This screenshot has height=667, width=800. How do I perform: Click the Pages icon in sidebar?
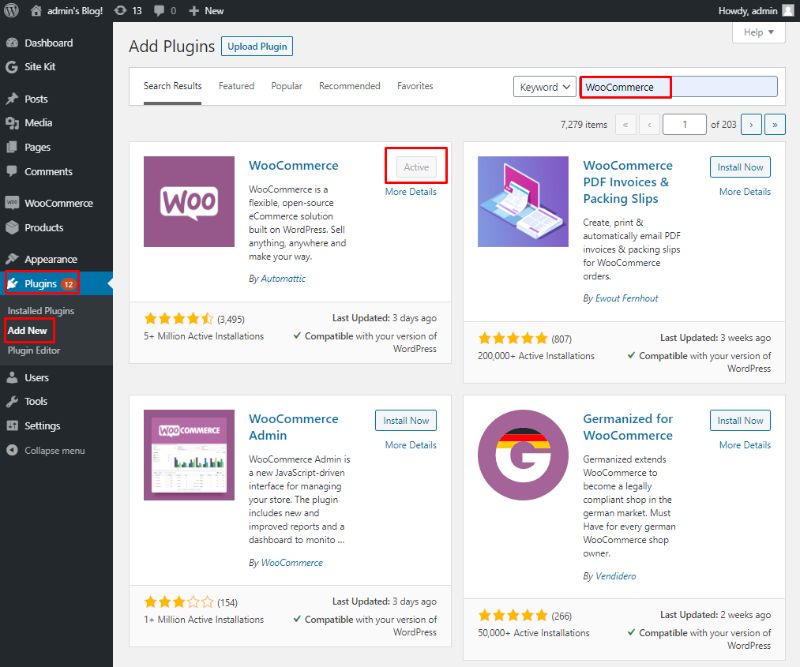click(x=12, y=147)
